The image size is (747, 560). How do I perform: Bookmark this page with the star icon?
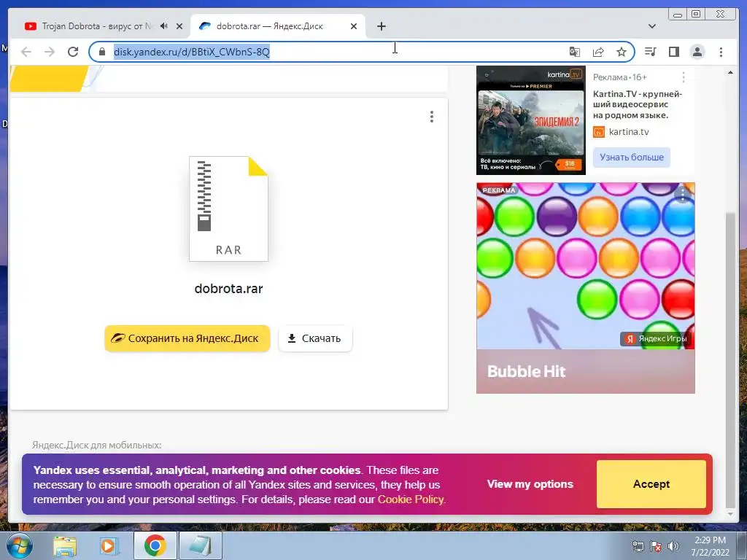click(x=622, y=52)
